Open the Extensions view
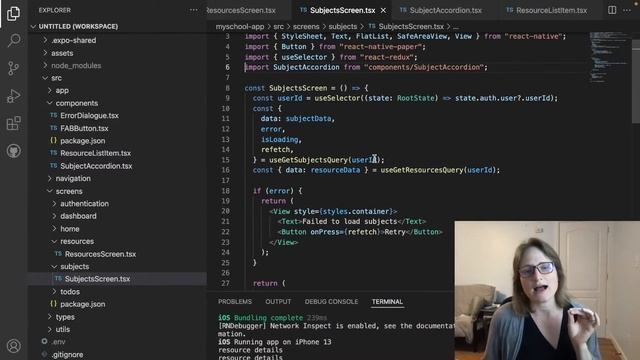 (x=13, y=123)
